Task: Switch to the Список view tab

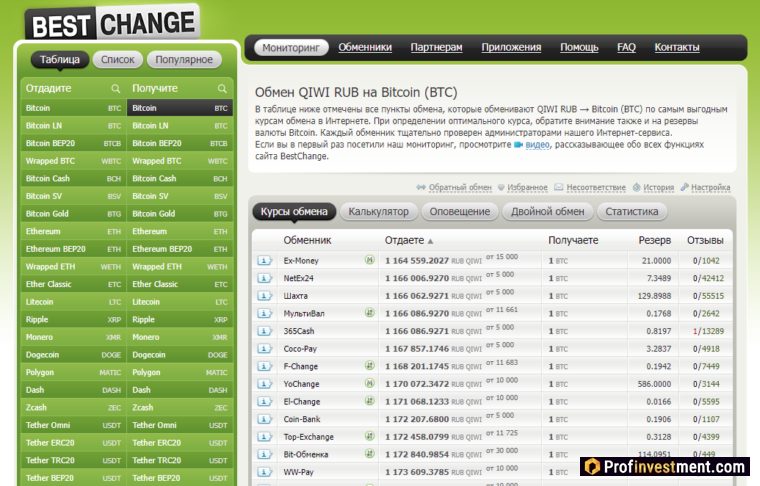Action: click(x=118, y=60)
